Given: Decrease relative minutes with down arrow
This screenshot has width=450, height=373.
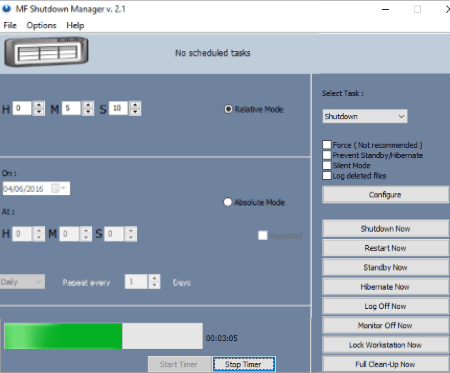Looking at the screenshot, I should [x=88, y=112].
